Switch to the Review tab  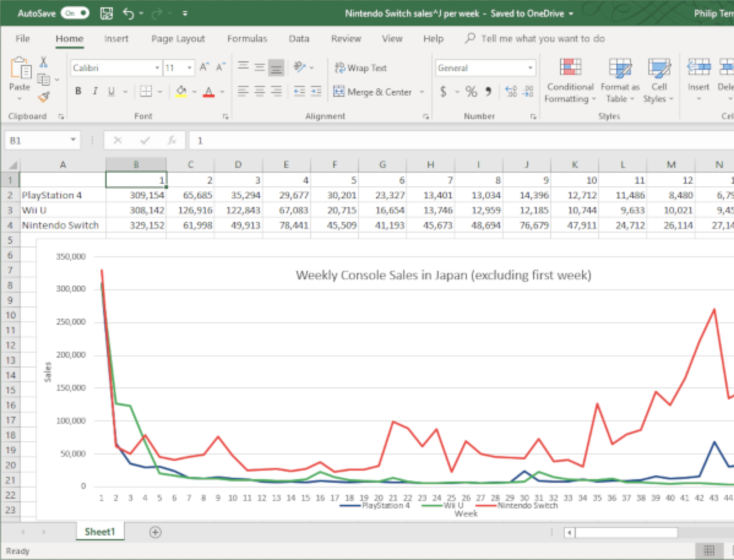click(346, 39)
